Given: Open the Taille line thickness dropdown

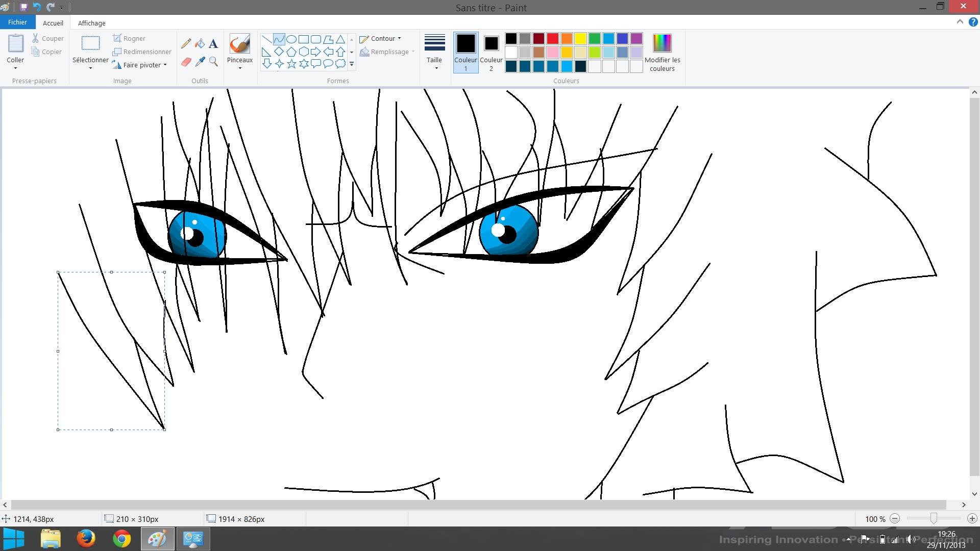Looking at the screenshot, I should click(x=434, y=50).
